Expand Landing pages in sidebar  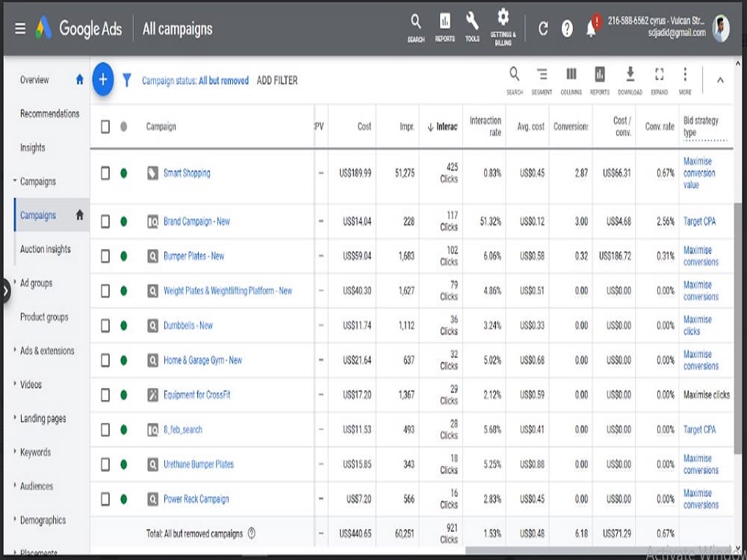tap(15, 417)
